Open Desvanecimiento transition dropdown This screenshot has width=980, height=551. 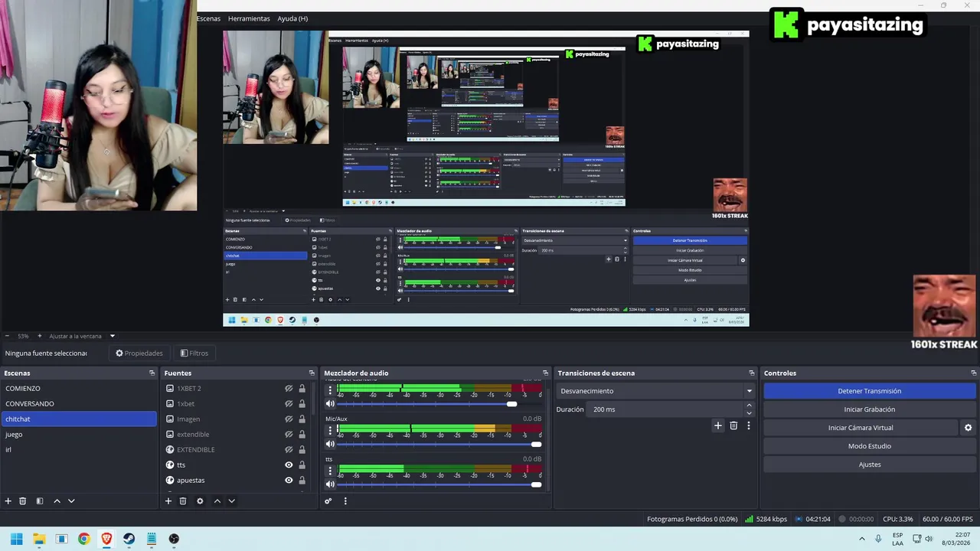pos(656,391)
